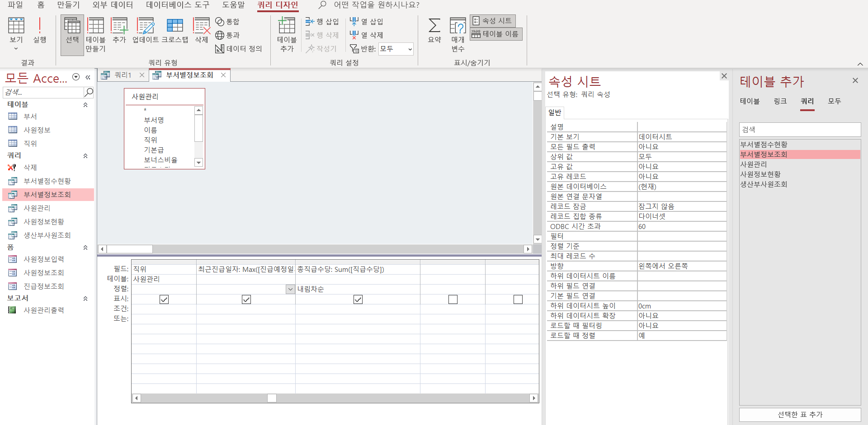Collapse the 테이블 group in navigation pane

coord(85,105)
